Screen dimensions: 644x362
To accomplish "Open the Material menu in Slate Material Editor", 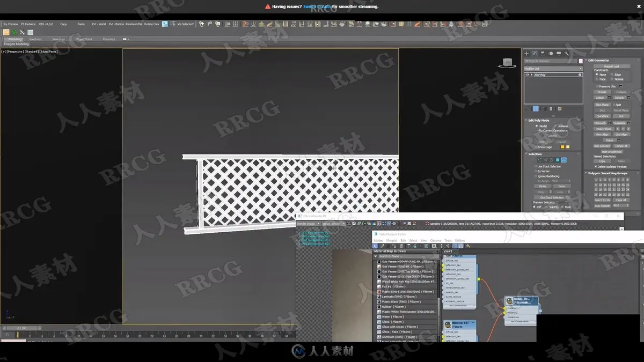I will [393, 241].
